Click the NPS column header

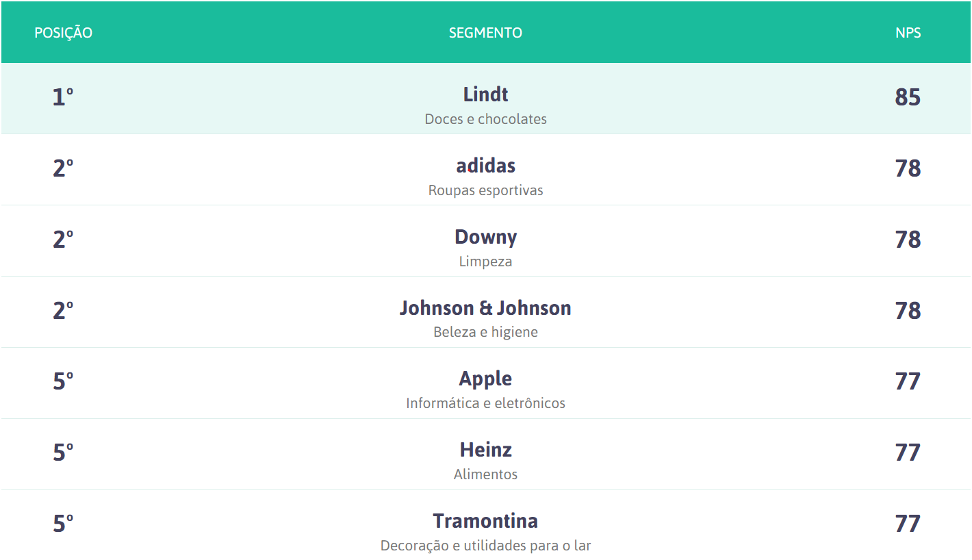pos(908,33)
